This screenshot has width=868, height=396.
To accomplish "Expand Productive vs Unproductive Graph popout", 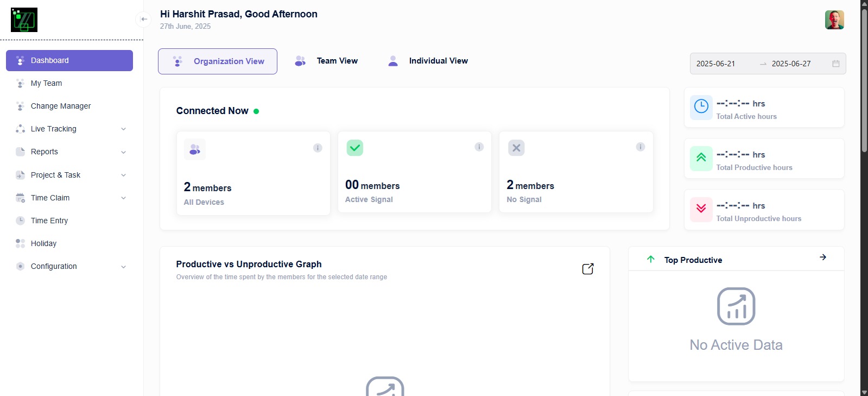I will coord(588,269).
